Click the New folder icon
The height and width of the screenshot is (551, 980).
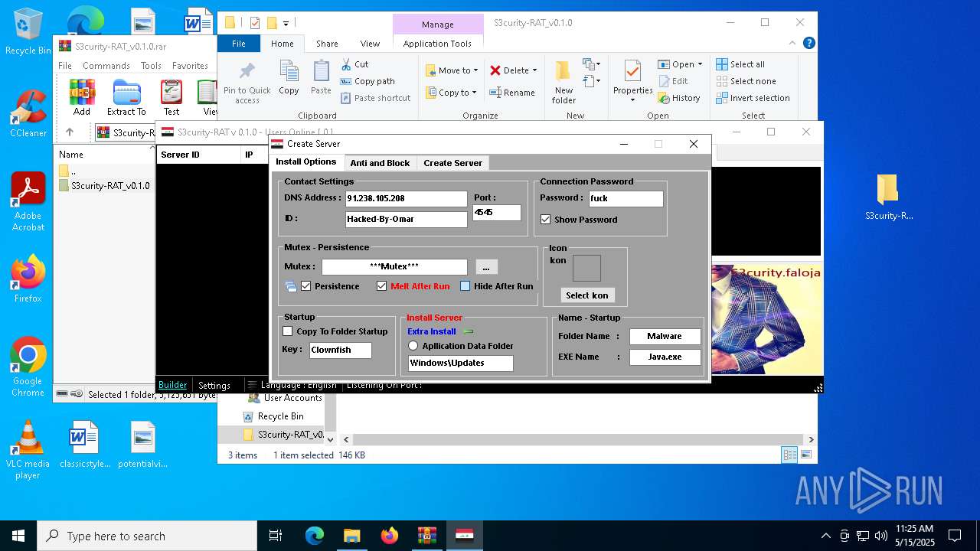coord(563,72)
